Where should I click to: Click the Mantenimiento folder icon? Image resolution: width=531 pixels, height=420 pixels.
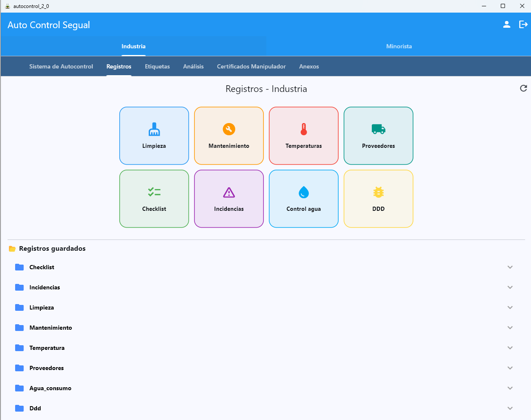coord(19,328)
